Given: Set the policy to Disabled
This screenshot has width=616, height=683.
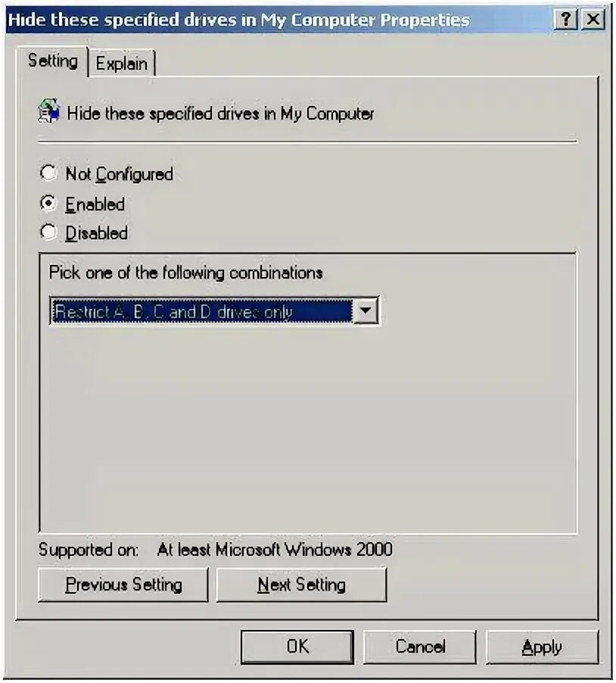Looking at the screenshot, I should [48, 232].
